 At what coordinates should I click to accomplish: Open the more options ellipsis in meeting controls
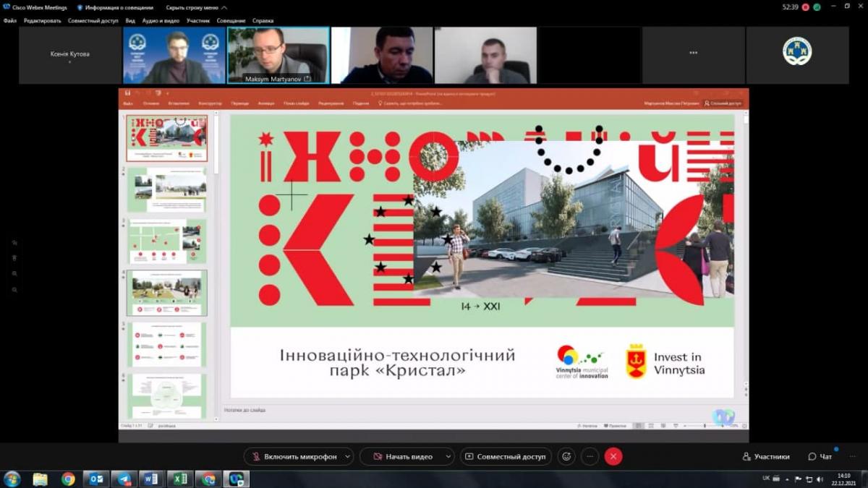(x=590, y=456)
